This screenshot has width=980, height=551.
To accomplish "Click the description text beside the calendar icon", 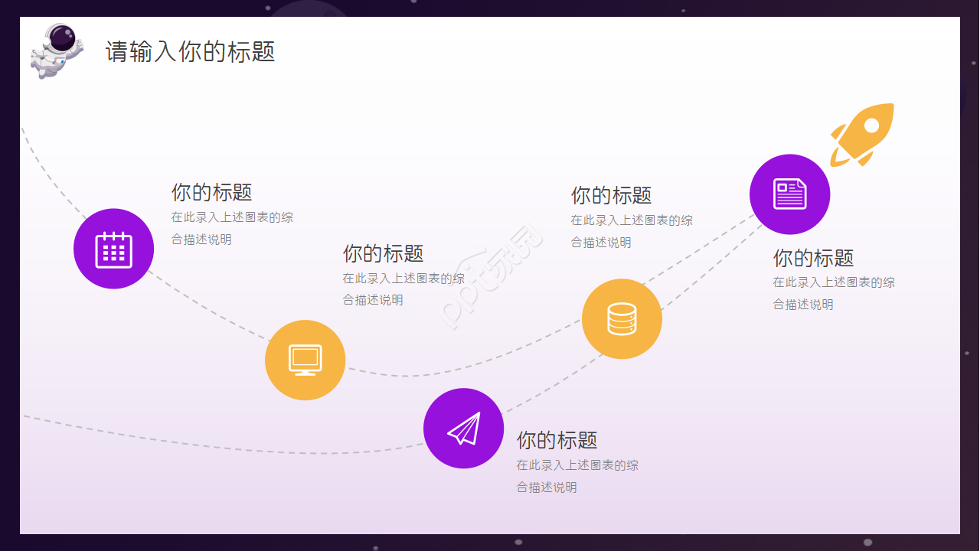I will (231, 228).
